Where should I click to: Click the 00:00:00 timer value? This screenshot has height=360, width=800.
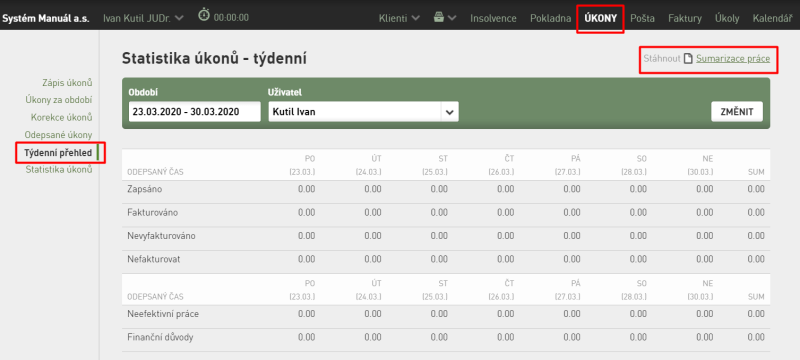tap(231, 18)
